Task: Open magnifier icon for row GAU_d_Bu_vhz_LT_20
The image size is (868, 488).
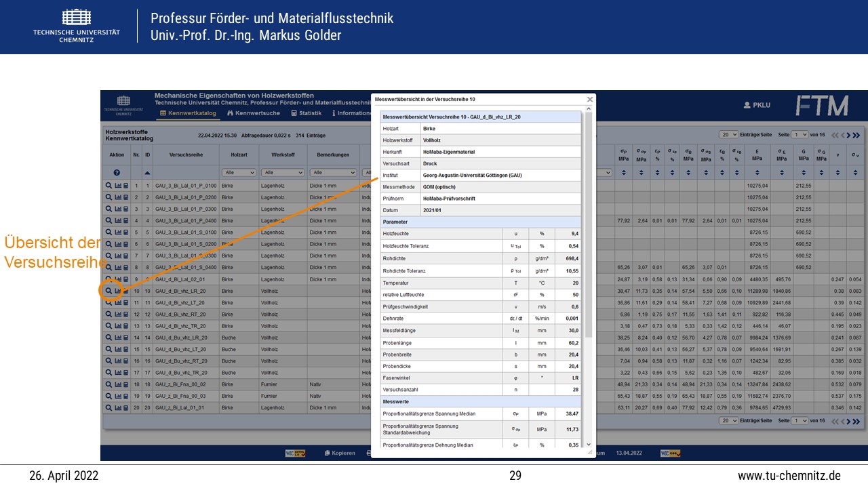Action: (108, 349)
